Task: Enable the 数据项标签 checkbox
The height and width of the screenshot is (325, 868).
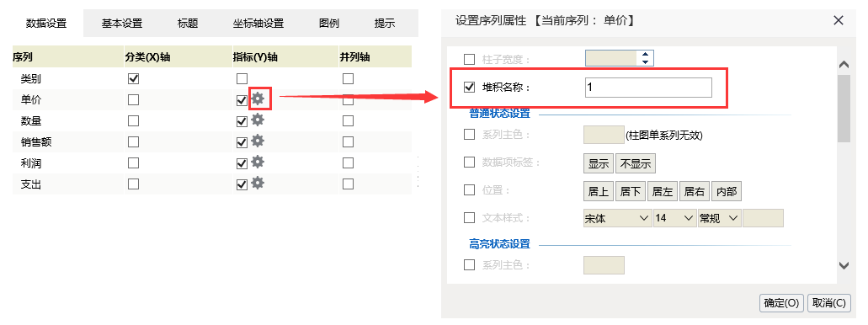Action: (x=469, y=162)
